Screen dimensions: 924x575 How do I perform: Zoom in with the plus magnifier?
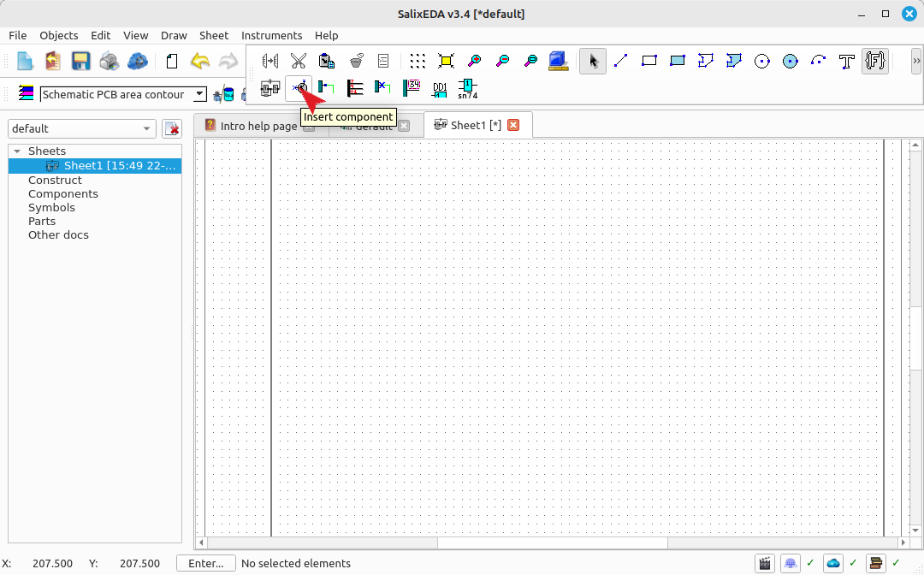[x=474, y=61]
